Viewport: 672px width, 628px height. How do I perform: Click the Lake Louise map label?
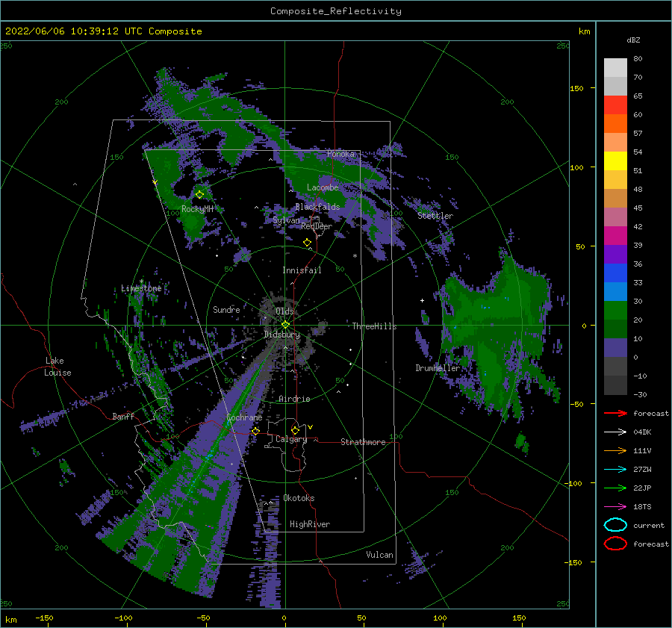[x=58, y=367]
